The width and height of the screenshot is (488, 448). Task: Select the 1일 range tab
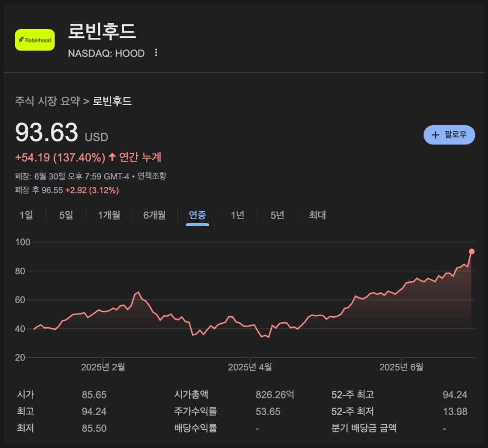[26, 215]
